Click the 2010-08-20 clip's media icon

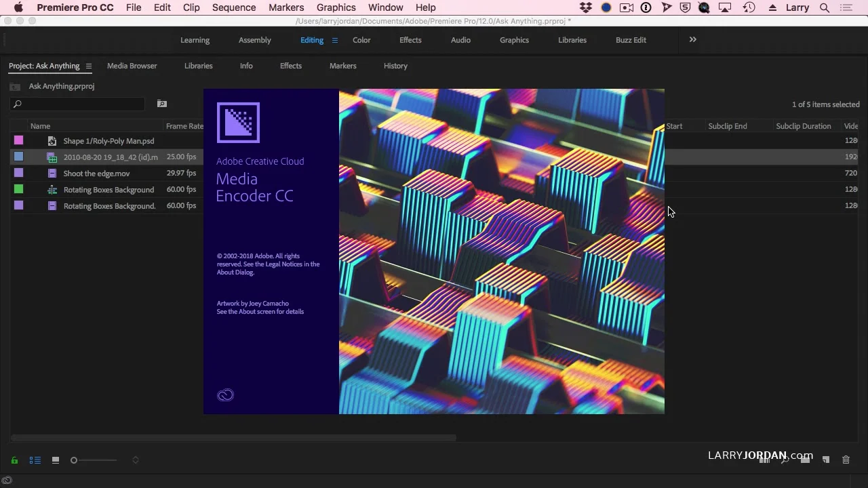point(52,157)
